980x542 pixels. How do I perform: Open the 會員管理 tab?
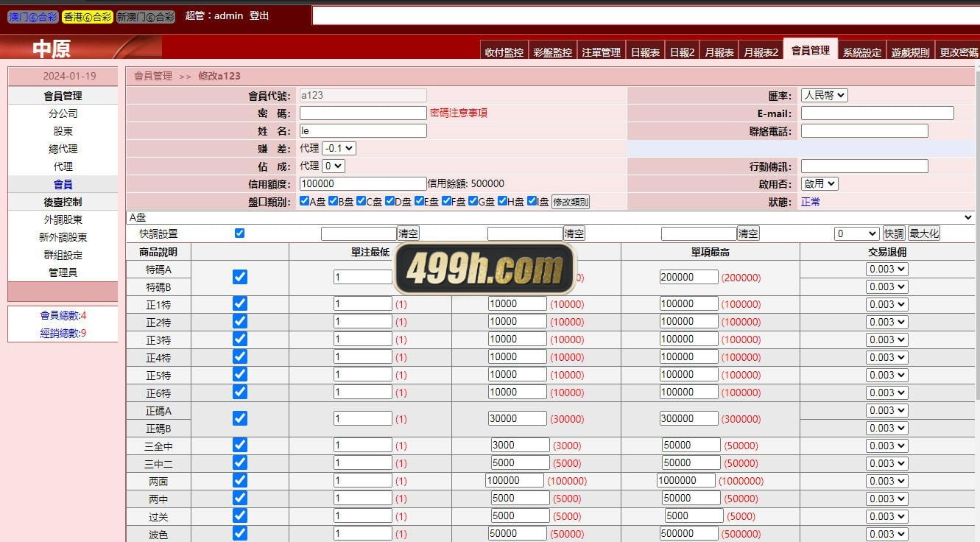point(811,50)
